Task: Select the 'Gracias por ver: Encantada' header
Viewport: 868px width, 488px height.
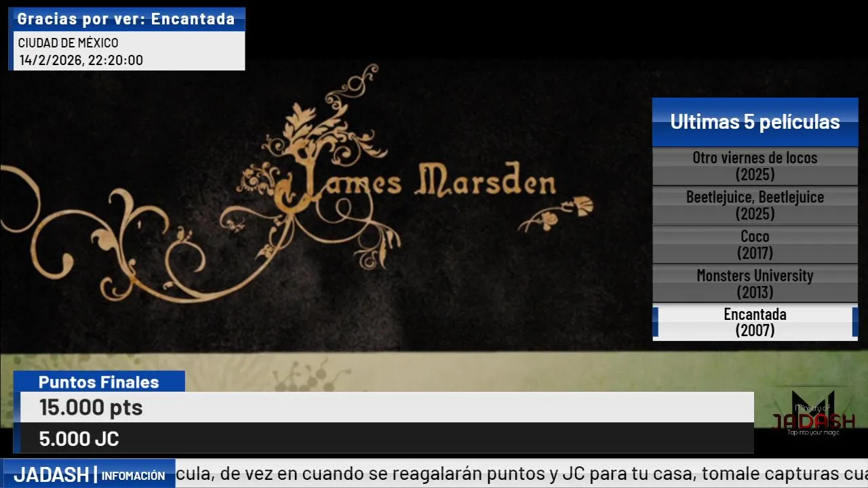Action: click(x=126, y=19)
